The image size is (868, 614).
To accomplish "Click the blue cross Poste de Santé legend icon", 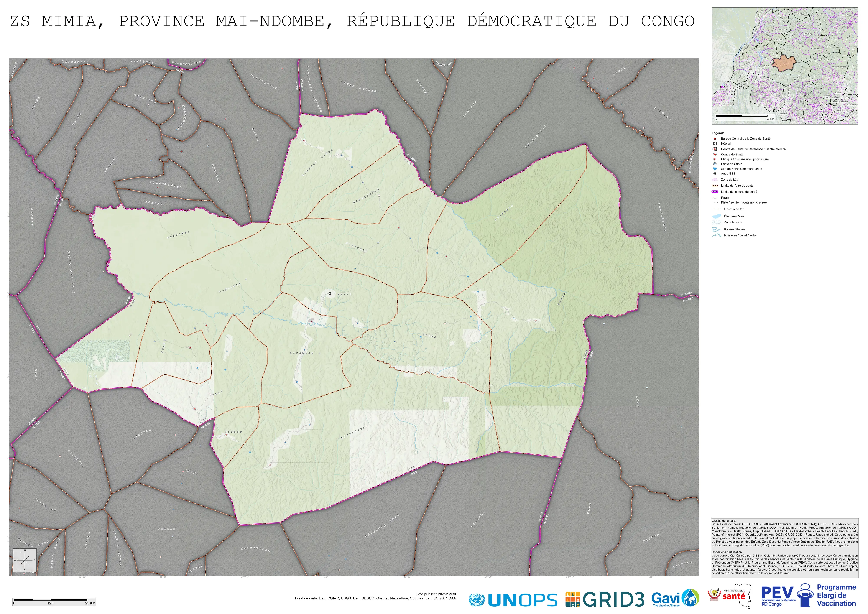I will click(715, 164).
